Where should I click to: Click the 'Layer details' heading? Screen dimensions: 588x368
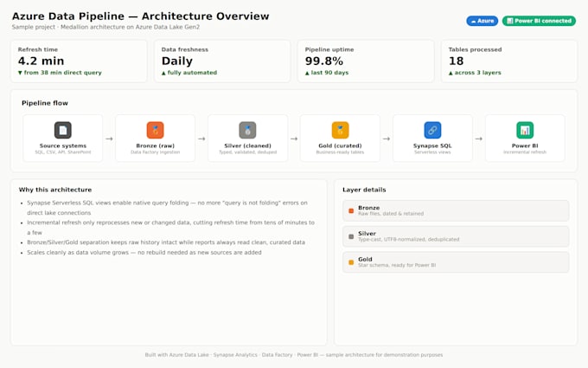[x=364, y=190]
